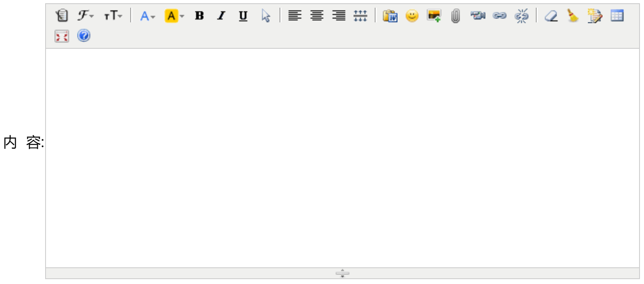
Task: Click the eraser remove-format icon
Action: click(x=551, y=16)
